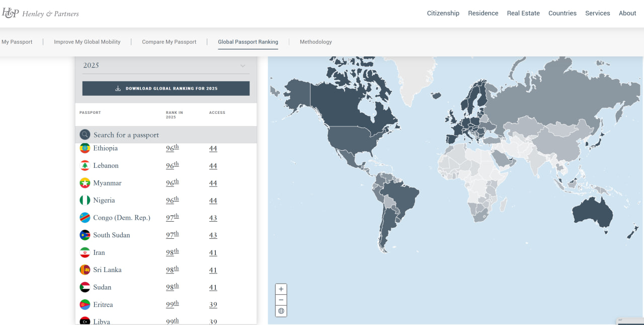Zoom in on the world map

(281, 289)
